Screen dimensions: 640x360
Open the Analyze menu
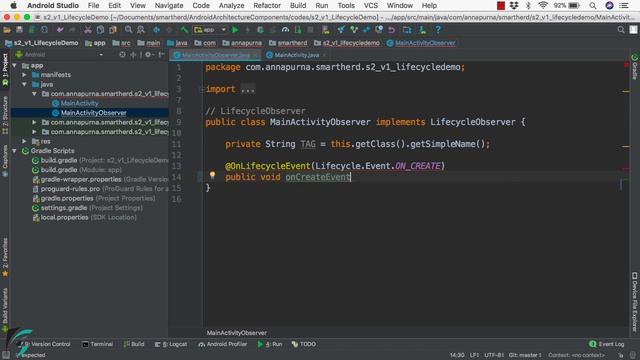tap(231, 5)
